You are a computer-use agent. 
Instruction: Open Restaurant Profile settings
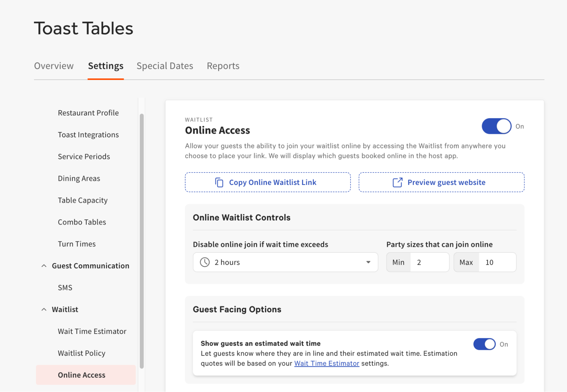(x=88, y=113)
